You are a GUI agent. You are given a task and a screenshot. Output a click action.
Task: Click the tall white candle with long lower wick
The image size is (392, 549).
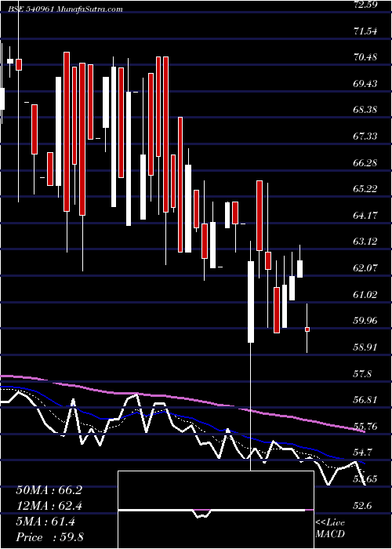tap(251, 301)
